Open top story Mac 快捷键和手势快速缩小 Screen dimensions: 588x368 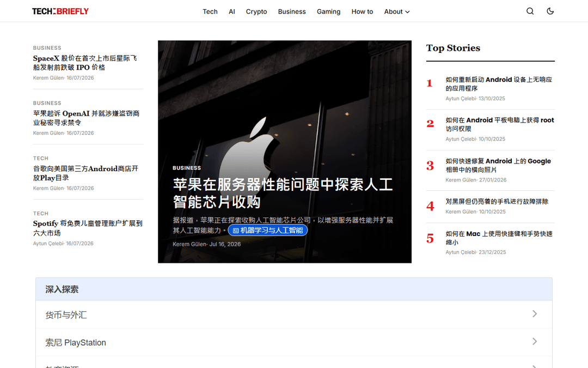click(x=499, y=238)
